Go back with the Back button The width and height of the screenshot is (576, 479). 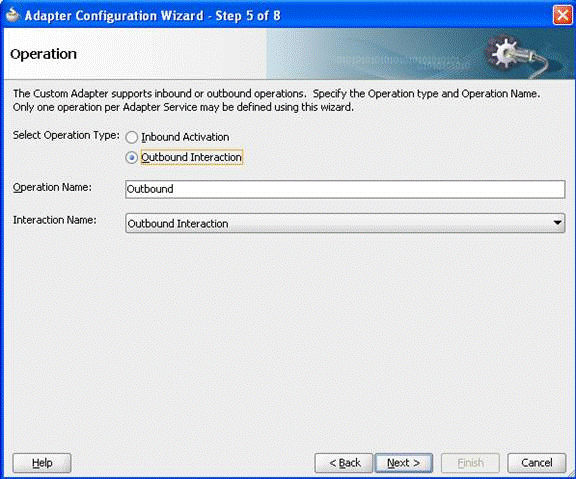click(344, 463)
